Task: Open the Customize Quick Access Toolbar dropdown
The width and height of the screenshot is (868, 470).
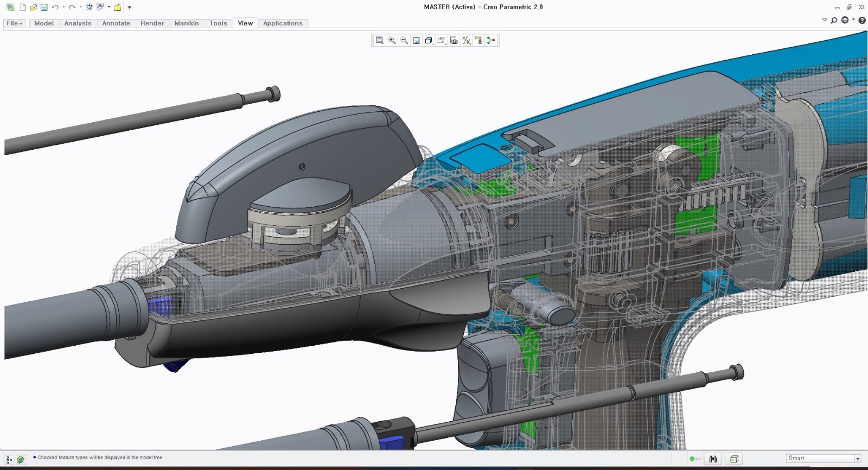Action: coord(129,7)
